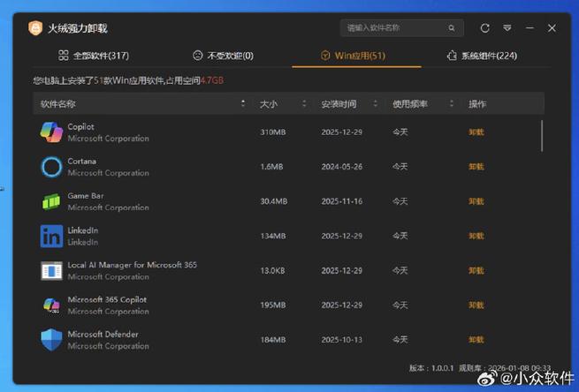The height and width of the screenshot is (392, 579).
Task: Click the 系统组件 puzzle icon
Action: click(x=451, y=56)
